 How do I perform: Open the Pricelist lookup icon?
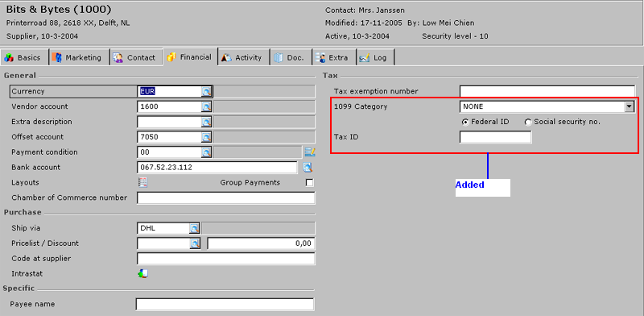tap(194, 243)
